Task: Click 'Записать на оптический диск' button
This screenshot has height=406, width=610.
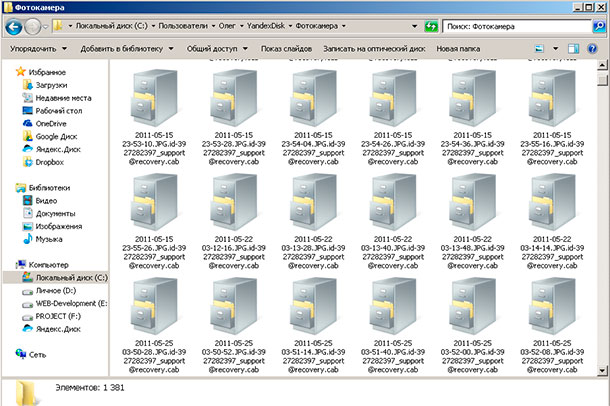Action: click(x=374, y=49)
